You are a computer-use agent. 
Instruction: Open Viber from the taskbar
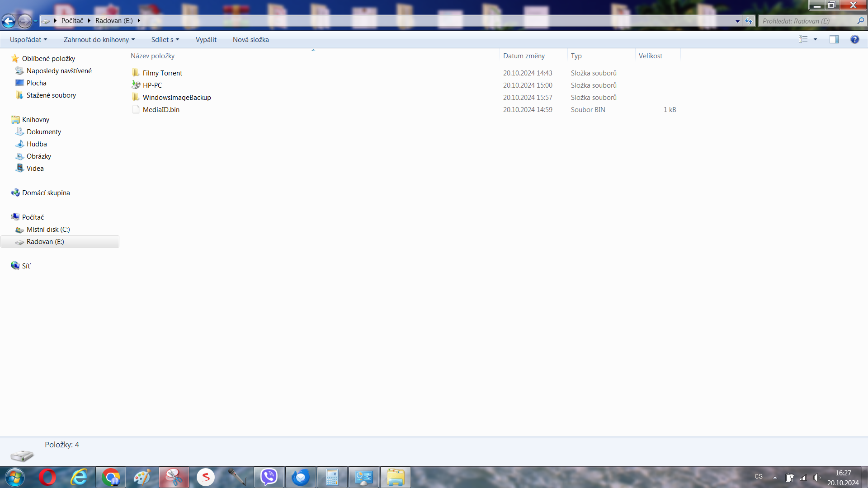pyautogui.click(x=269, y=477)
